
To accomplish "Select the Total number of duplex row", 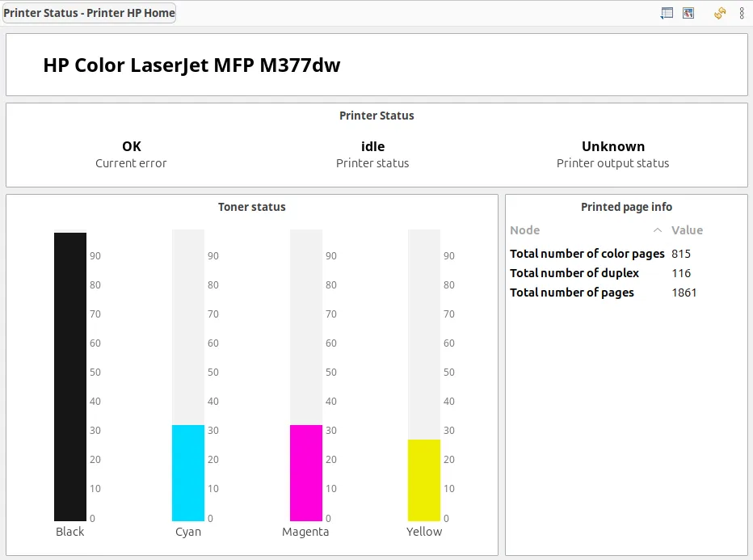I will [574, 272].
